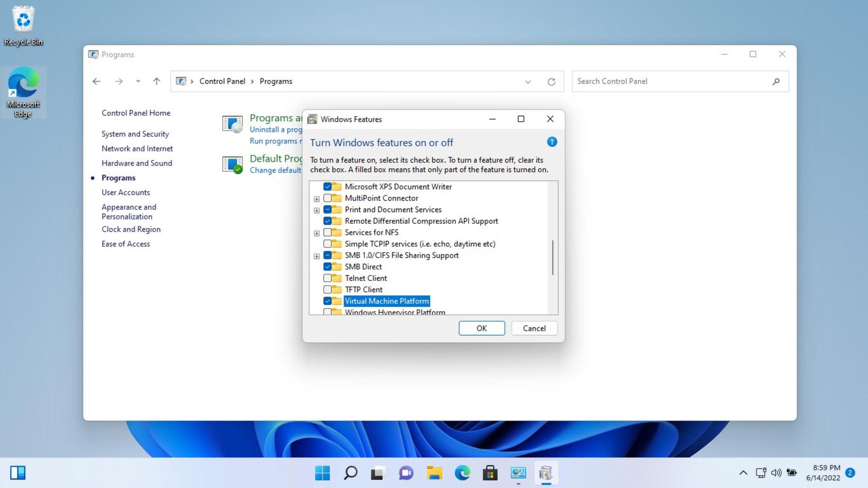Toggle Print and Document Services checkbox
This screenshot has width=868, height=488.
[x=327, y=209]
